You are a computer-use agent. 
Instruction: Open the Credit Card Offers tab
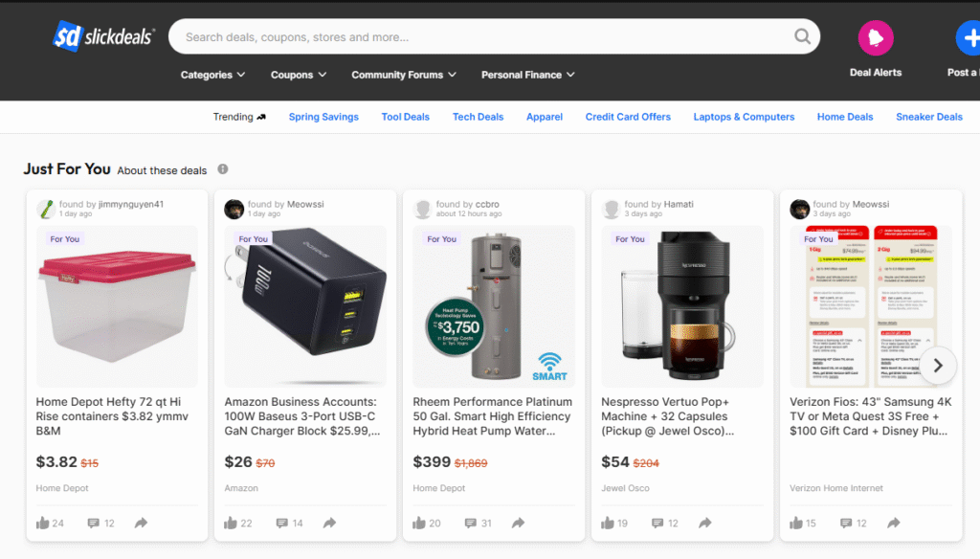pos(628,117)
